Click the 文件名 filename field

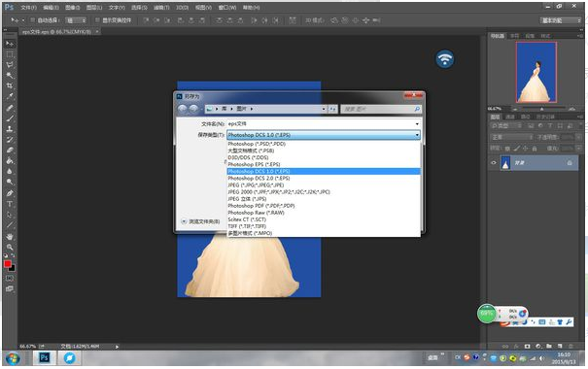coord(324,124)
